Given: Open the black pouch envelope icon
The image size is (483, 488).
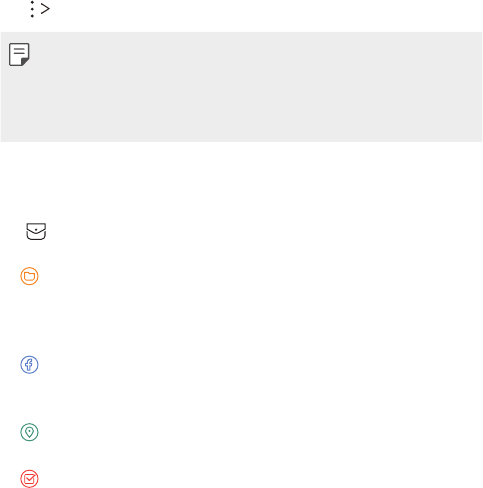Looking at the screenshot, I should point(36,231).
